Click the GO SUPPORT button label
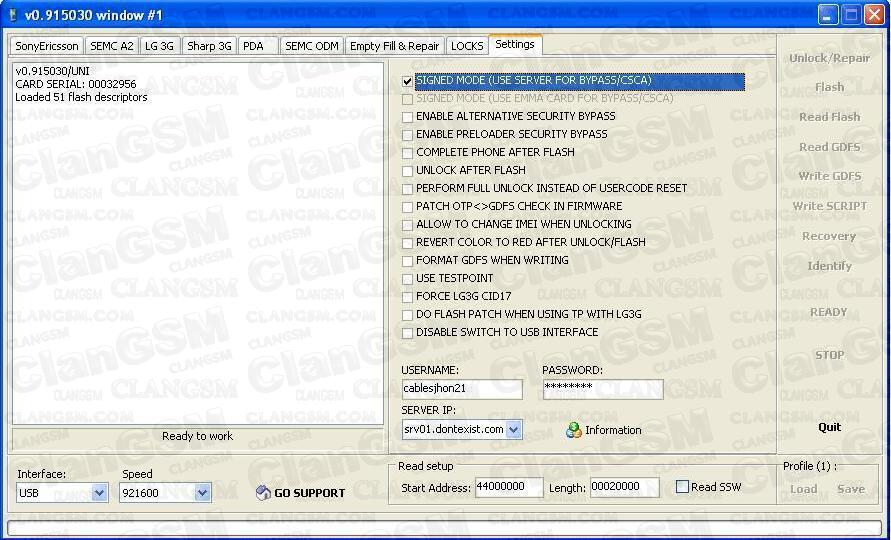The width and height of the screenshot is (891, 540). 310,493
